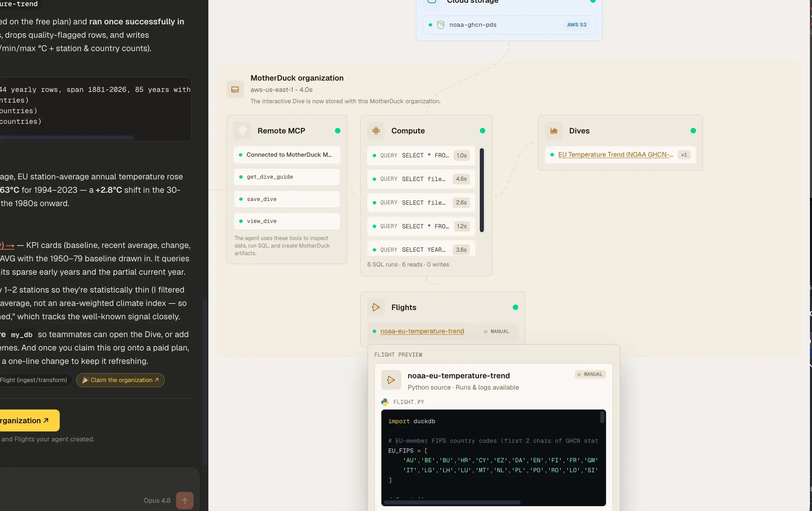This screenshot has height=511, width=812.
Task: Select the get_dive_guide tool row
Action: coord(287,177)
